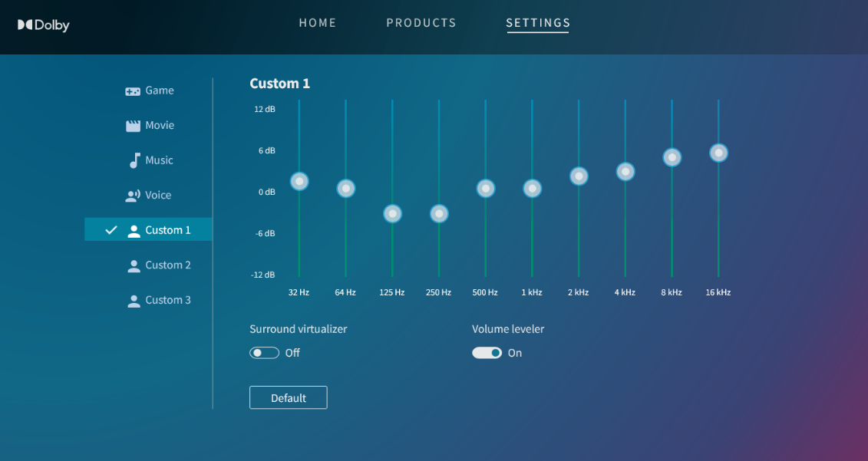This screenshot has height=461, width=868.
Task: Open the HOME tab
Action: (318, 23)
